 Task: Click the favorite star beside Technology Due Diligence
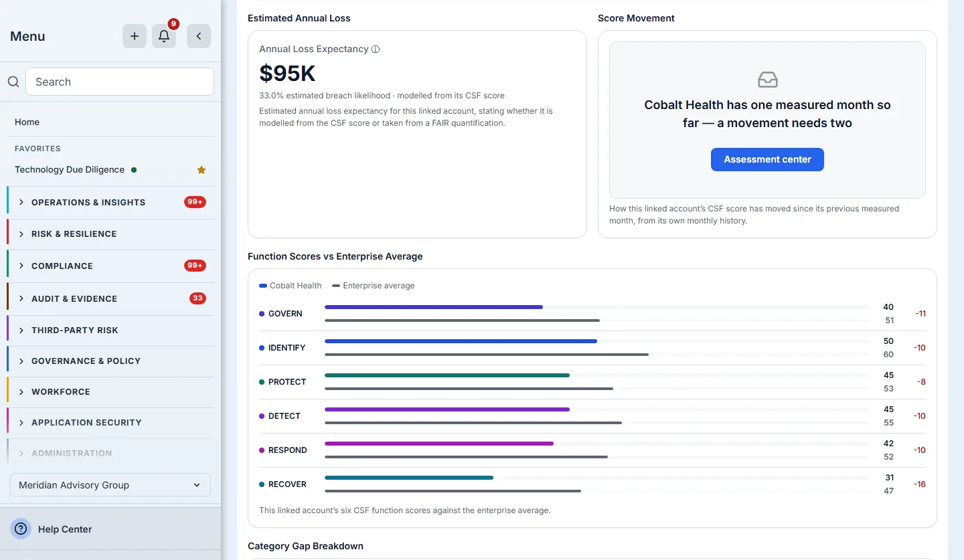pos(202,170)
